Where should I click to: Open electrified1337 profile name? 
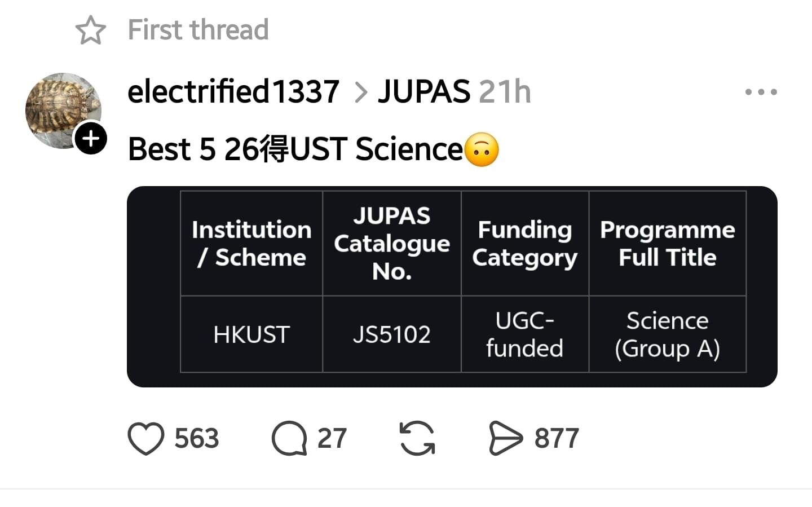point(233,91)
